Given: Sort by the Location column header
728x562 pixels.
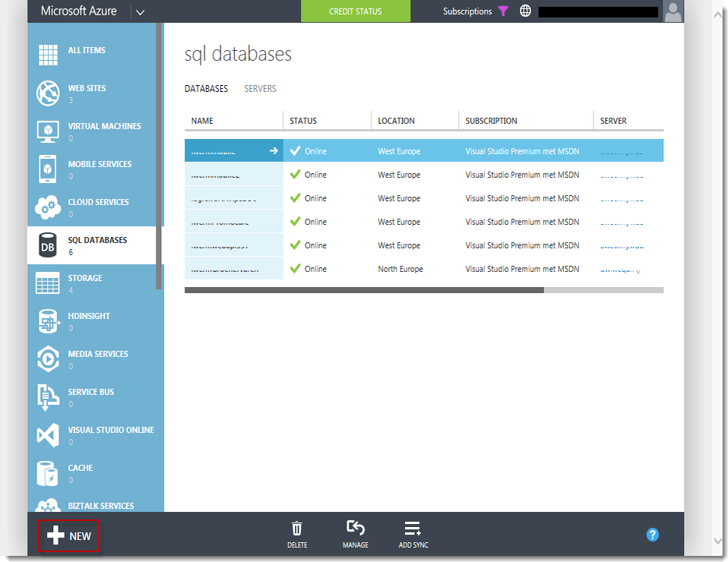Looking at the screenshot, I should click(396, 121).
